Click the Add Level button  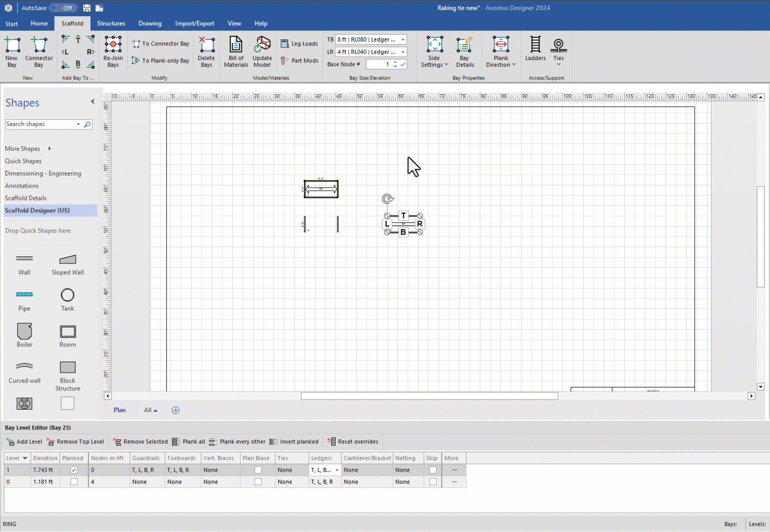pyautogui.click(x=24, y=442)
